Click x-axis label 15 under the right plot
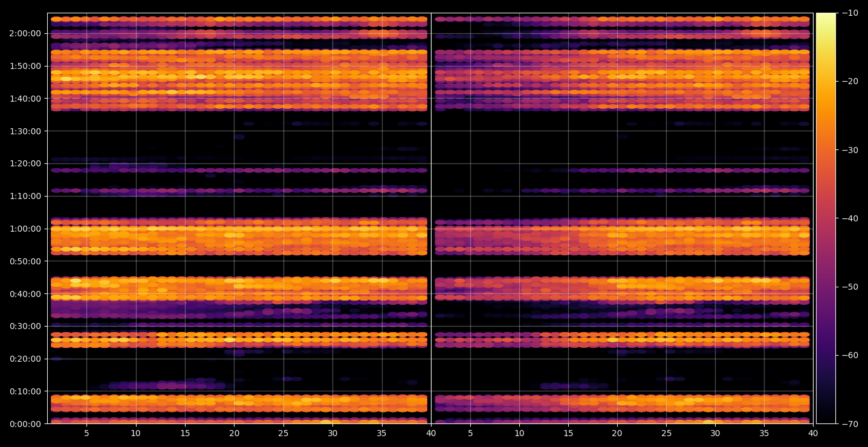Screen dimensions: 868x447 click(568, 433)
